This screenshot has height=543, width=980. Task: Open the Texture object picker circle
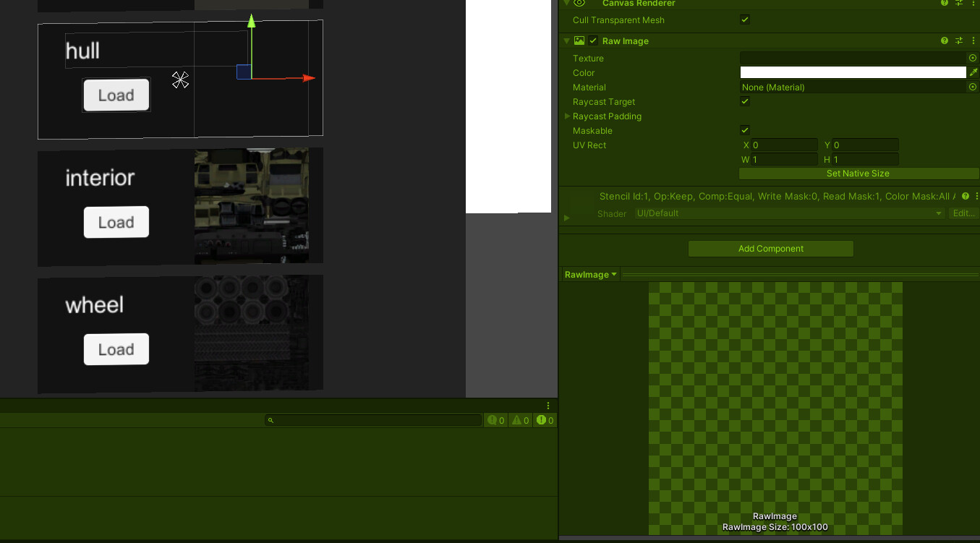click(x=972, y=58)
